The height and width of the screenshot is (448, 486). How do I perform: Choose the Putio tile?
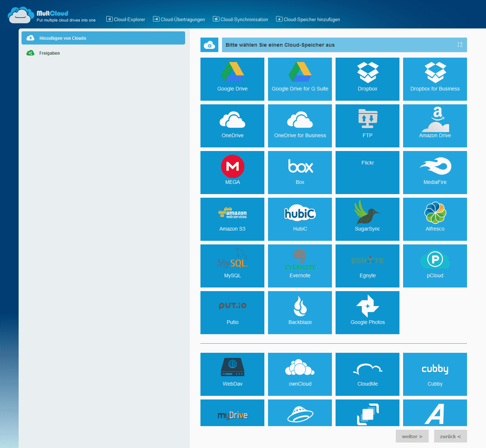(x=232, y=313)
